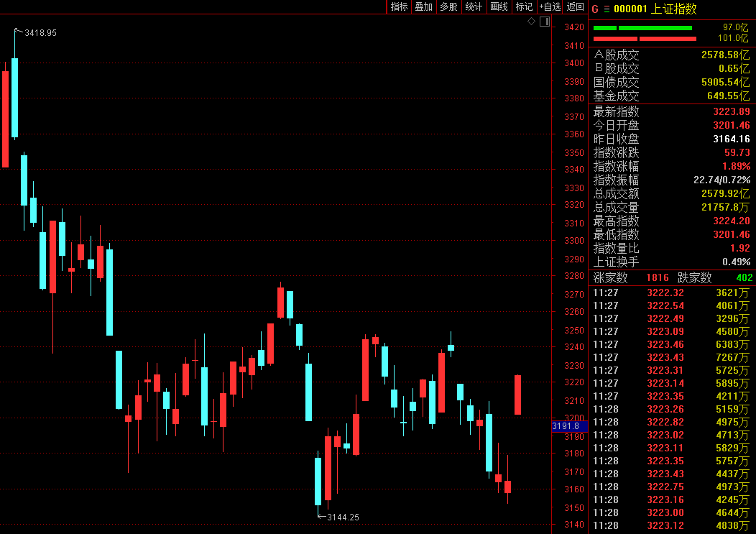The image size is (756, 534).
Task: Select the tick row with price 3222.32
Action: point(671,293)
